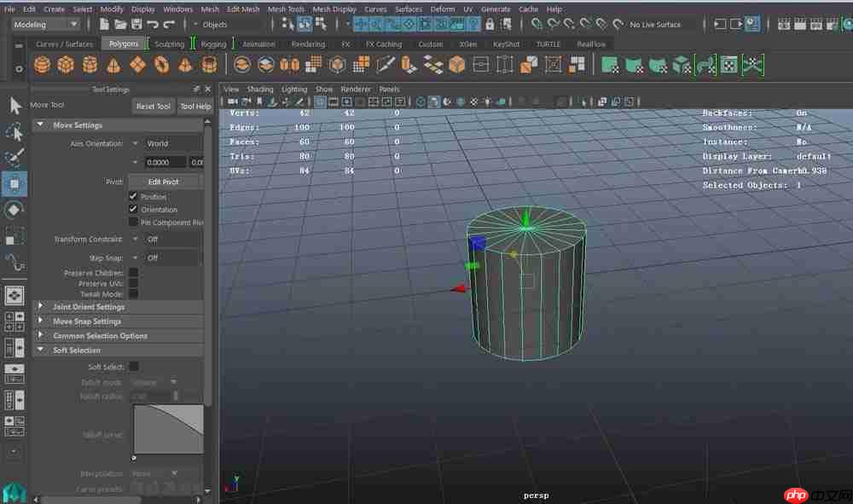Enable the Pin Component Pivot checkbox
The width and height of the screenshot is (853, 504).
tap(133, 222)
